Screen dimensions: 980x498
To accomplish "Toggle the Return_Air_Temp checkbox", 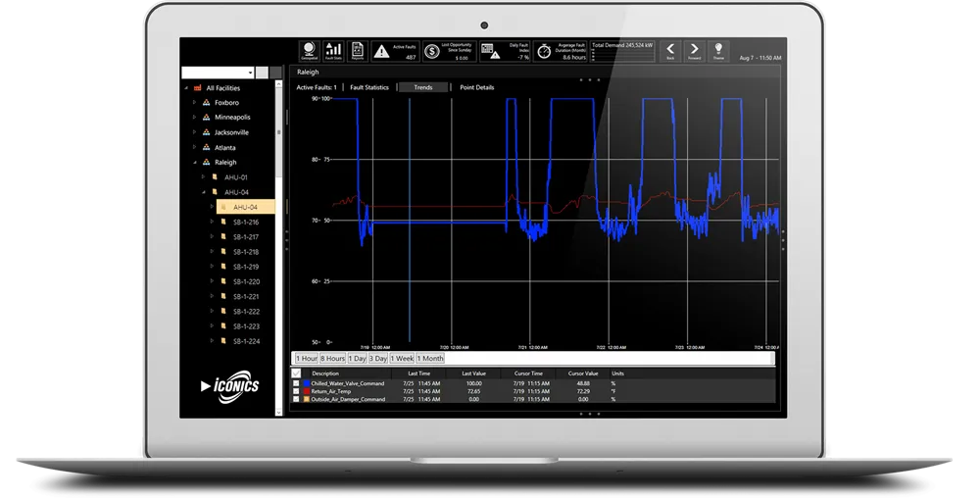I will tap(297, 391).
